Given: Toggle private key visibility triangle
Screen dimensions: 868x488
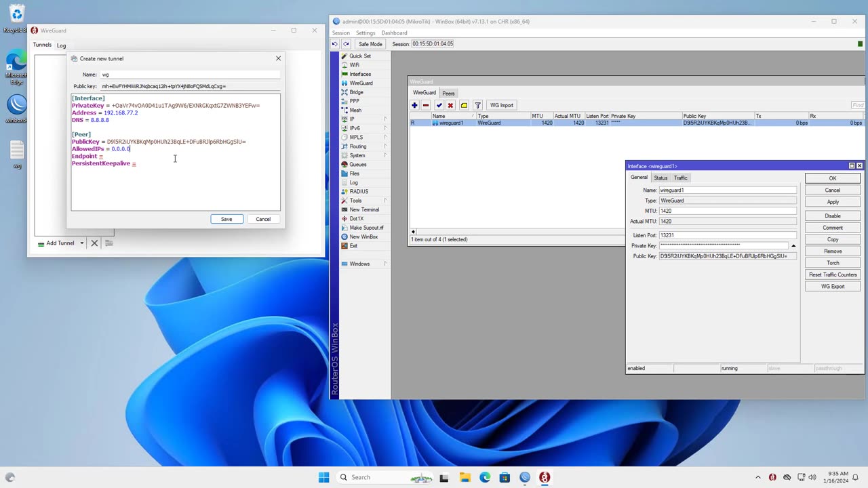Looking at the screenshot, I should coord(793,246).
